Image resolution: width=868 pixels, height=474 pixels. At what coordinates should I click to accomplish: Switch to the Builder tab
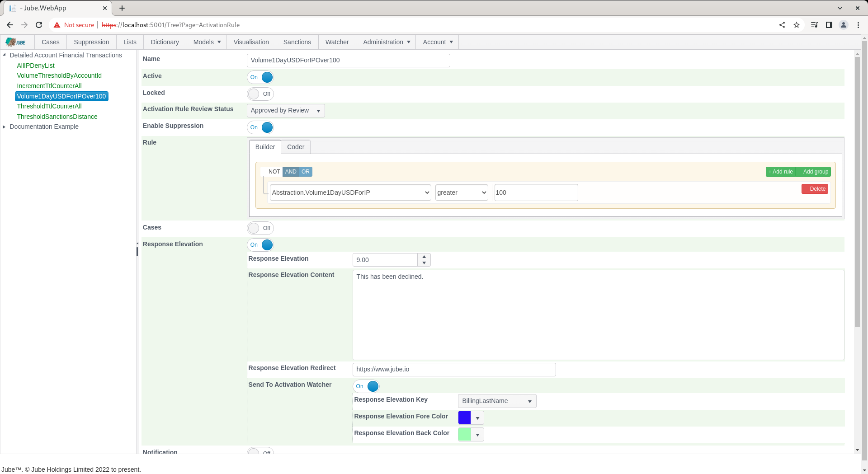point(265,147)
